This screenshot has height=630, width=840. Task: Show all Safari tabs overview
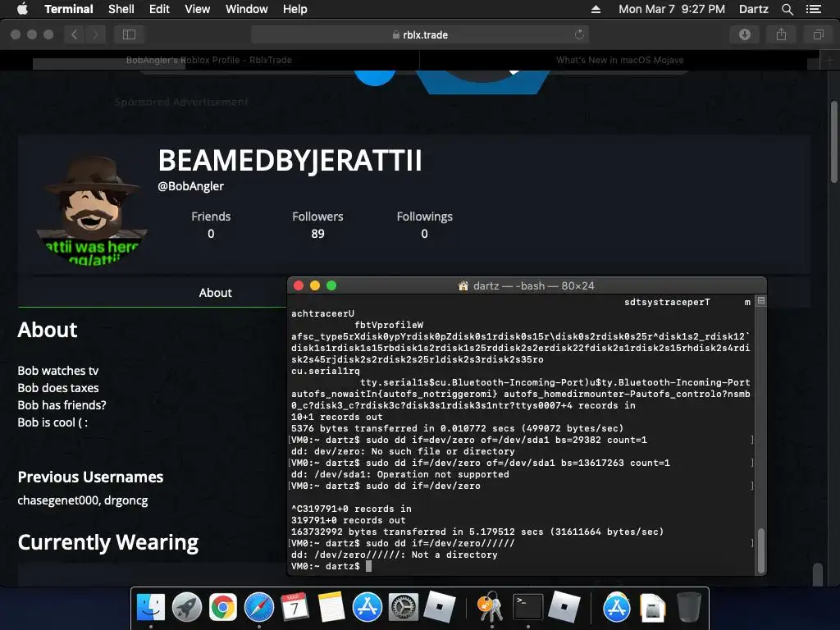818,34
